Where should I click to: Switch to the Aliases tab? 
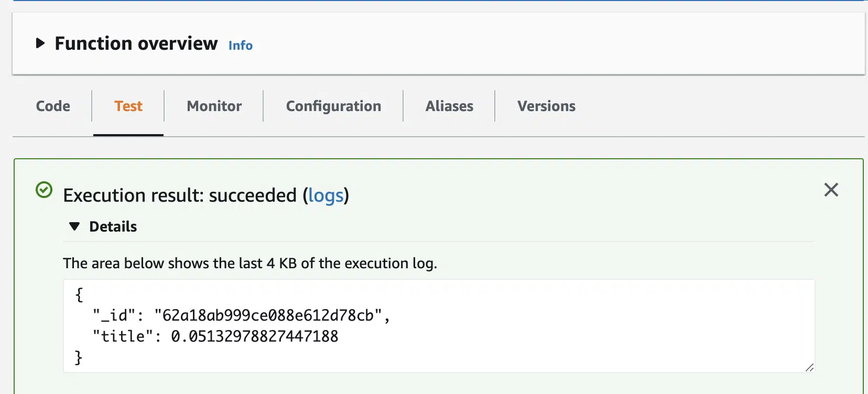[449, 106]
